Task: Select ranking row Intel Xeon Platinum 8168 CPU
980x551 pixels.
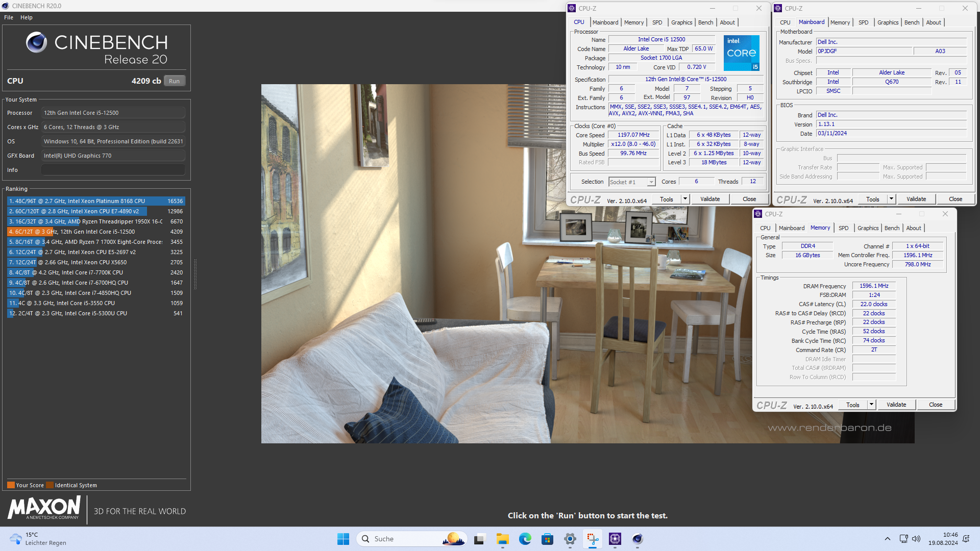Action: click(x=96, y=201)
